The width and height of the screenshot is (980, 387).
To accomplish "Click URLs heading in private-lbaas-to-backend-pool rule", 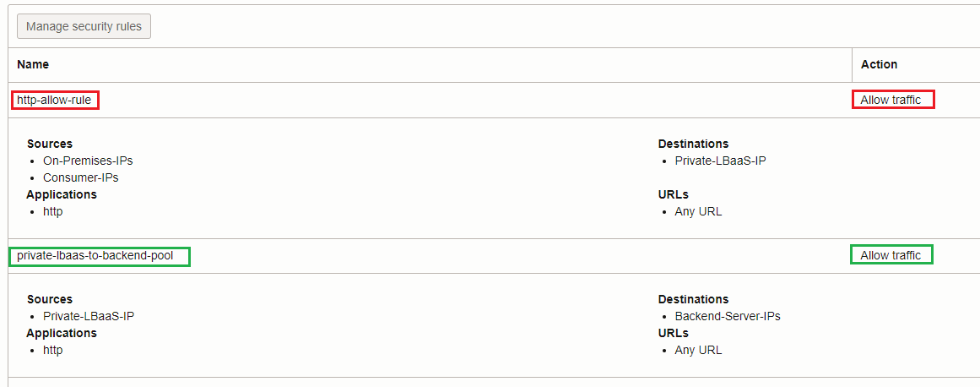I will tap(673, 333).
